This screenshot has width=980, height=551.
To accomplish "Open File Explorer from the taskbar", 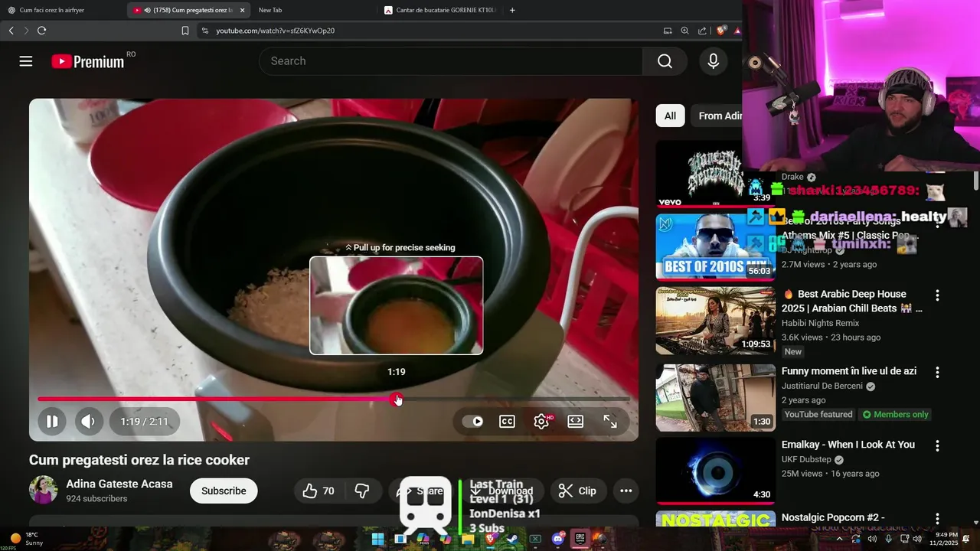I will pos(468,539).
